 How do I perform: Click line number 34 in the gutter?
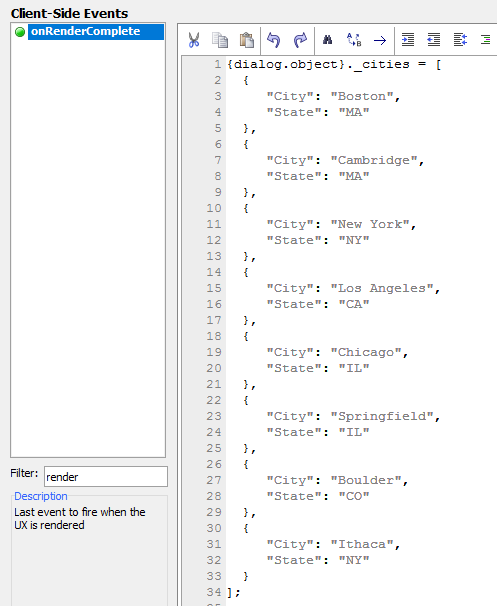click(214, 592)
